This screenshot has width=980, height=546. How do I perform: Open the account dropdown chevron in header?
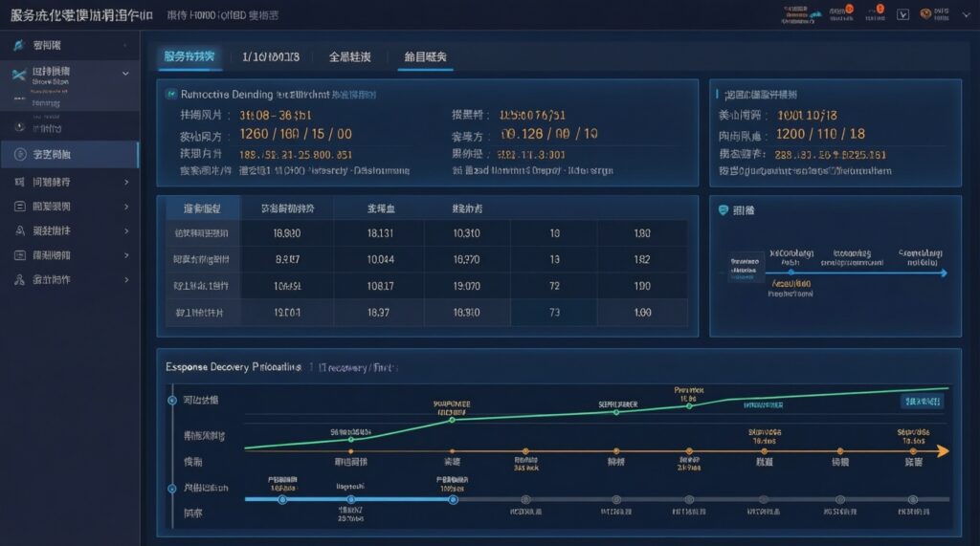[x=965, y=14]
